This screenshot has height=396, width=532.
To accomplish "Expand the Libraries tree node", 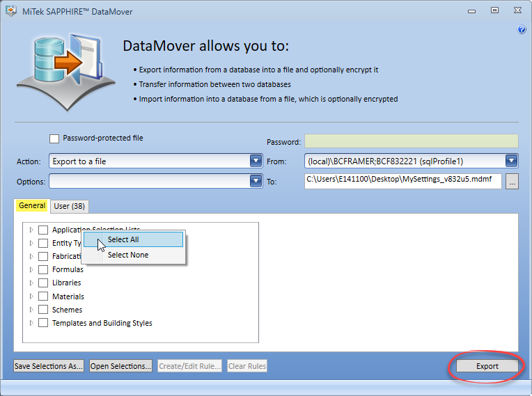I will pos(31,283).
